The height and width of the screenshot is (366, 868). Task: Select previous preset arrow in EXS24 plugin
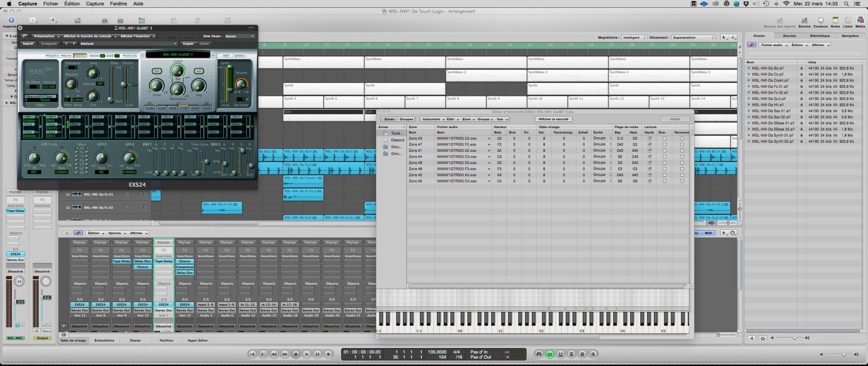pyautogui.click(x=66, y=44)
